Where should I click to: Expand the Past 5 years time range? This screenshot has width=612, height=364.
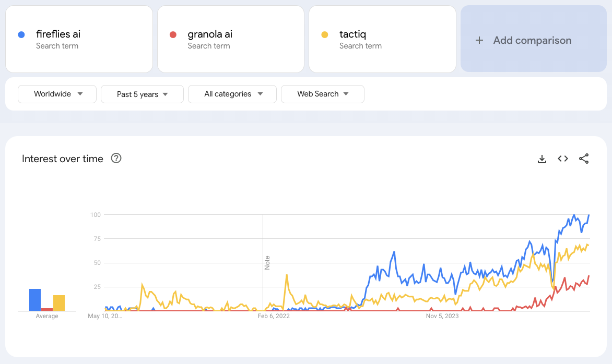point(142,94)
